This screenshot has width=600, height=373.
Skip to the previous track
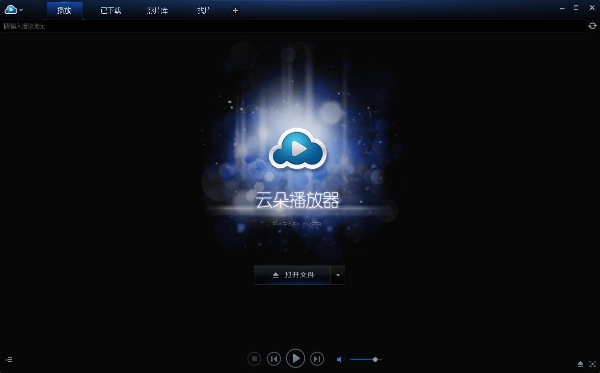pos(274,359)
